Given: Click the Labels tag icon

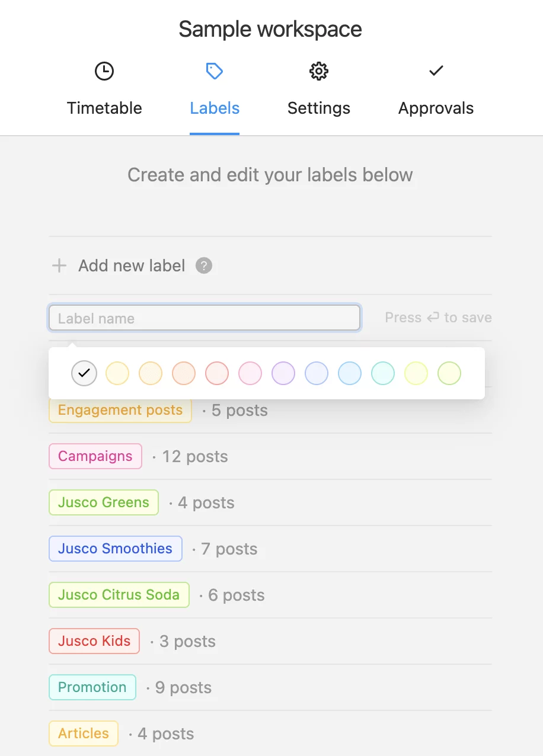Looking at the screenshot, I should [x=215, y=71].
